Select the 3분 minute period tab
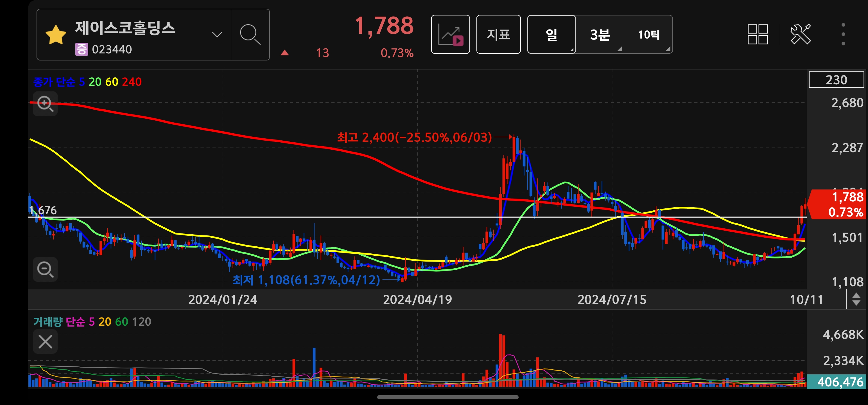Viewport: 868px width, 405px height. tap(600, 34)
